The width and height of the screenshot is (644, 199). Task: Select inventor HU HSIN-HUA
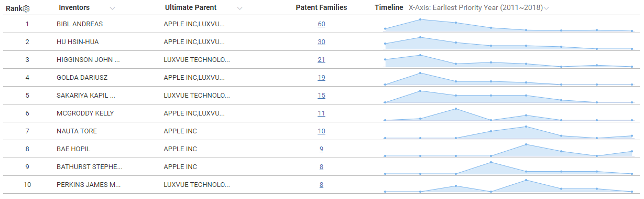[78, 42]
